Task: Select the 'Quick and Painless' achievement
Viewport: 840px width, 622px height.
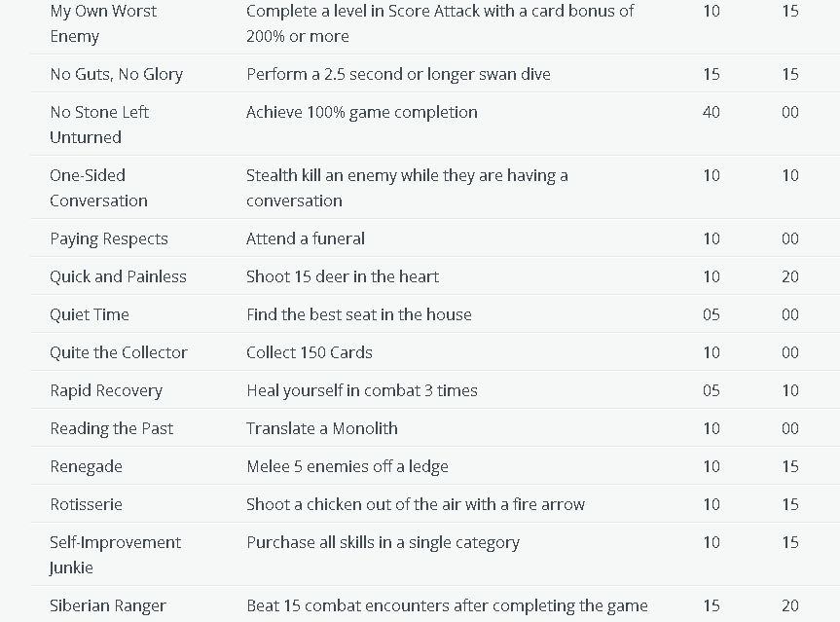Action: click(118, 276)
